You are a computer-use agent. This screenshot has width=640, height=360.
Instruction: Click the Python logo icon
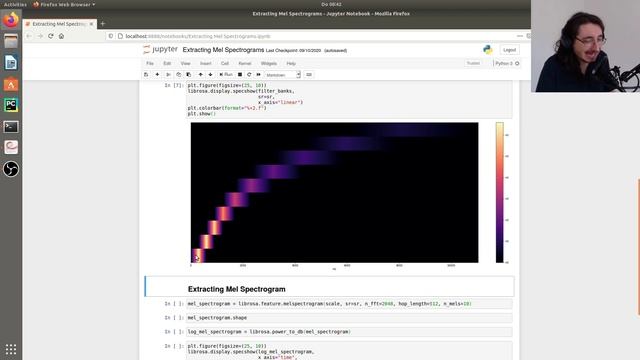click(x=488, y=50)
